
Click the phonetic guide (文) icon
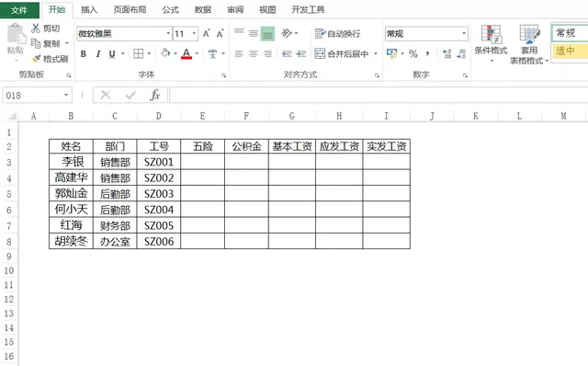[212, 53]
